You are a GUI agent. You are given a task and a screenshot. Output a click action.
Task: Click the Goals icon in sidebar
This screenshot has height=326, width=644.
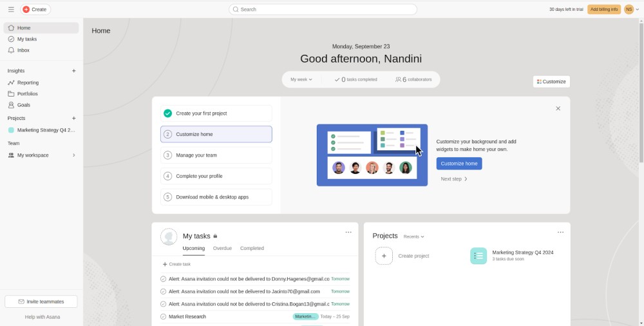click(11, 105)
